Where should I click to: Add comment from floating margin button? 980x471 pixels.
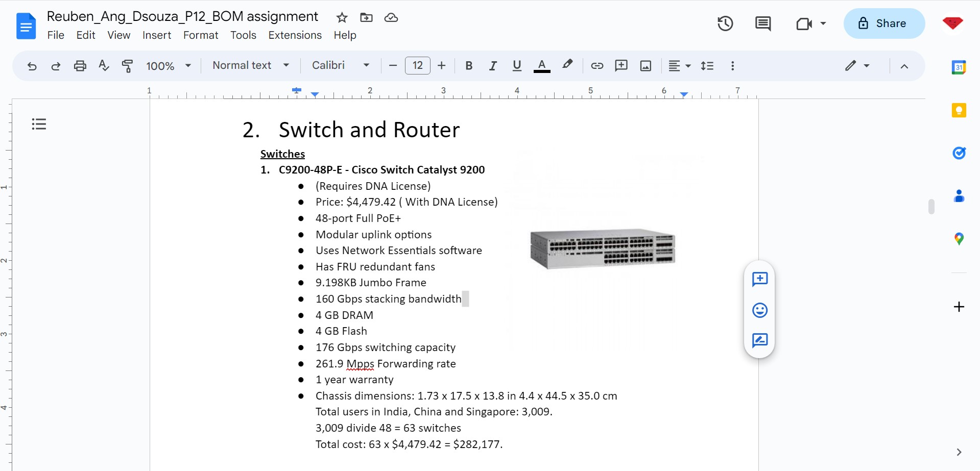(760, 279)
